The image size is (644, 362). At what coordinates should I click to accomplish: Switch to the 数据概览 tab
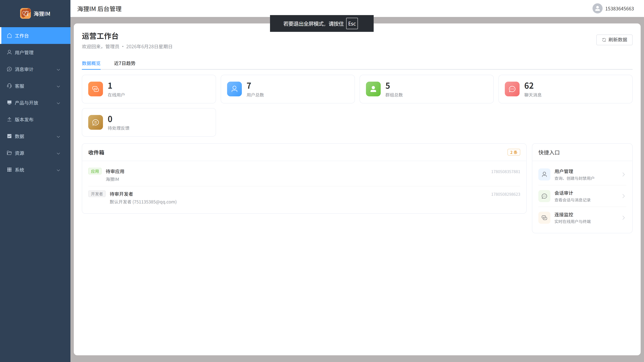pyautogui.click(x=91, y=63)
